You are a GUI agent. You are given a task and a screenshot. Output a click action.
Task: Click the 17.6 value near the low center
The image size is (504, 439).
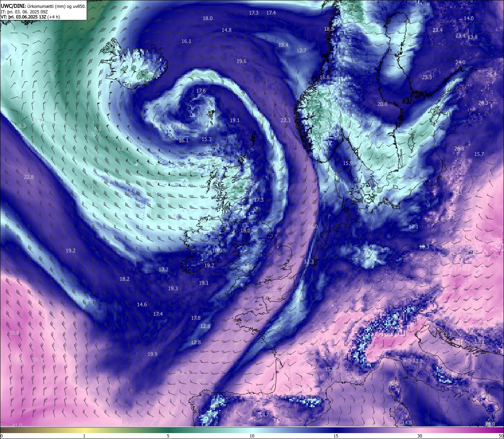click(201, 91)
